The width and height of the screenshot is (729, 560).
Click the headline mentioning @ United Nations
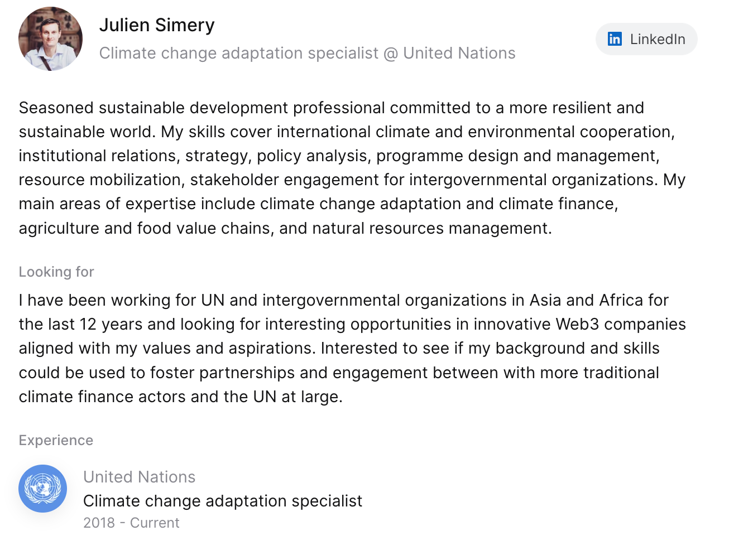click(307, 54)
